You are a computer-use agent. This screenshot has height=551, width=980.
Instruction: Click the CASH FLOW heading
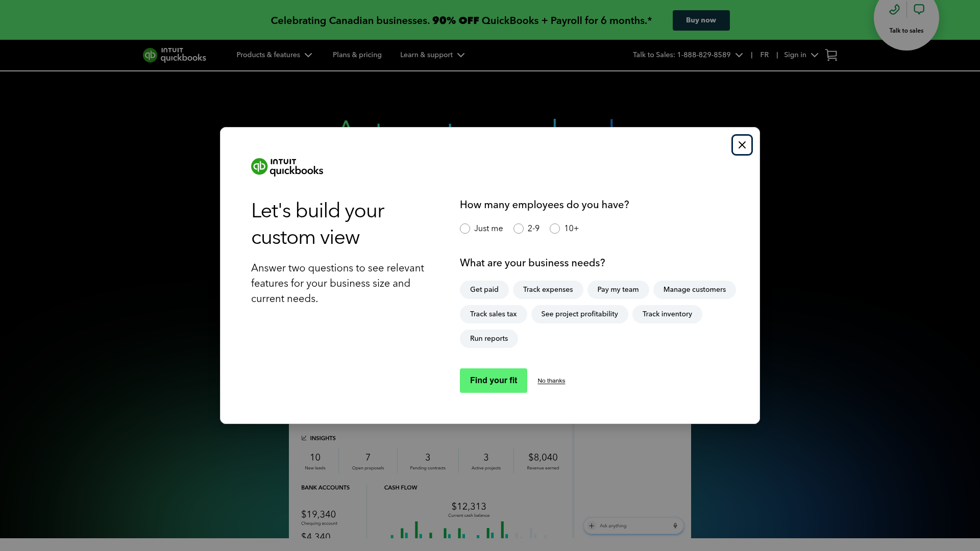click(x=401, y=488)
